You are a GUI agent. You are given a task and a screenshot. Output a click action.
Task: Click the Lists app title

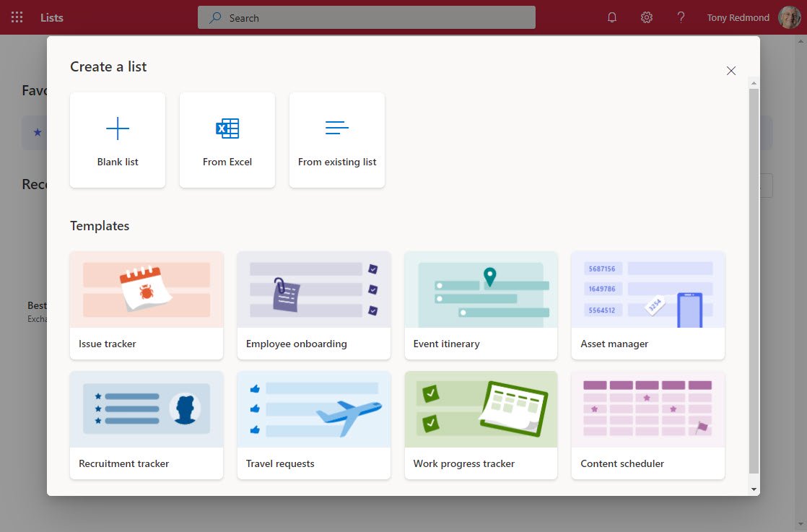tap(51, 17)
